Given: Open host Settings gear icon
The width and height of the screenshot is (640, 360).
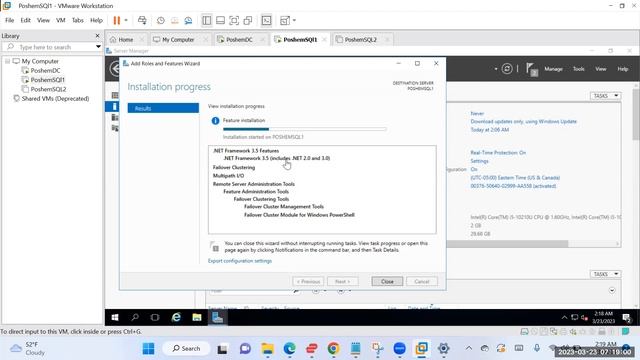Looking at the screenshot, I should pyautogui.click(x=443, y=349).
